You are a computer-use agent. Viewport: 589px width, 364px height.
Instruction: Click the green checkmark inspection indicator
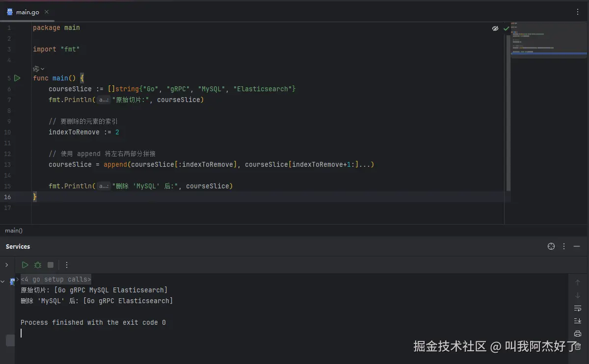pyautogui.click(x=506, y=28)
